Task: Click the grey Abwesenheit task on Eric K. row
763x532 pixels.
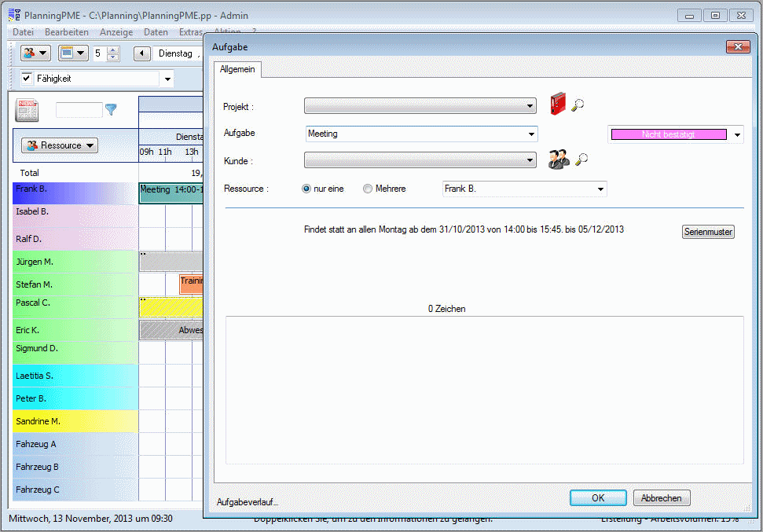Action: [x=171, y=329]
